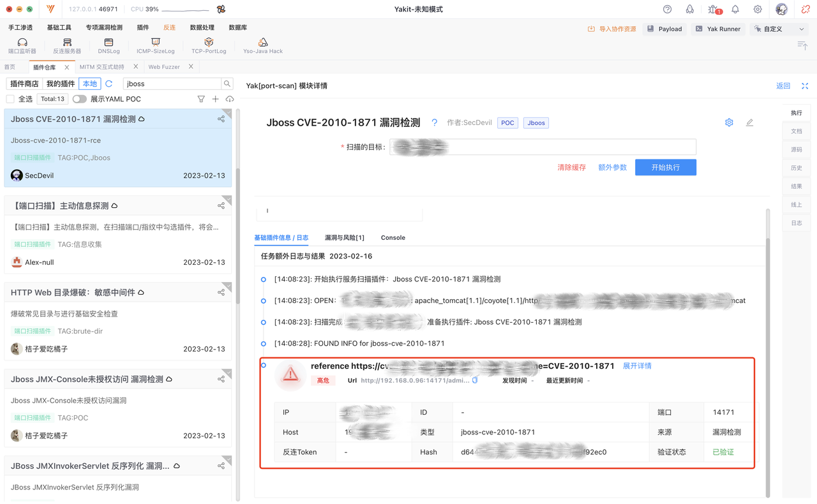Open the plugin filter funnel icon

point(201,99)
